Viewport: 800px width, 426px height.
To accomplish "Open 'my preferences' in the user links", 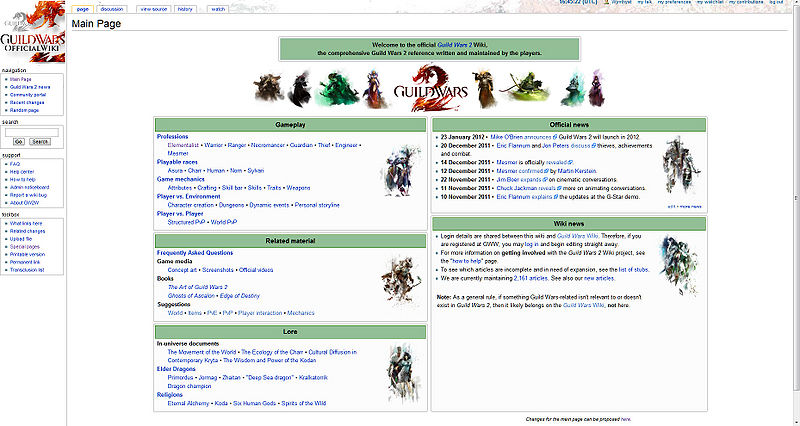I will [674, 3].
